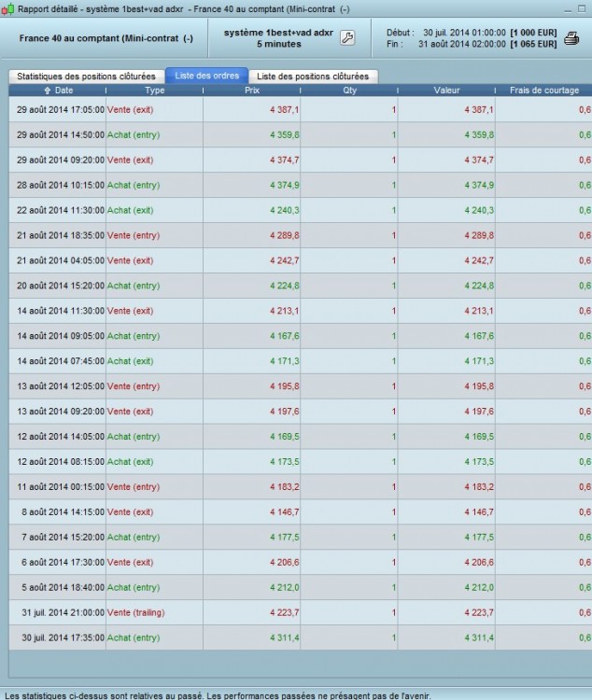Minimize the detailed report window
The height and width of the screenshot is (700, 592).
pyautogui.click(x=568, y=9)
